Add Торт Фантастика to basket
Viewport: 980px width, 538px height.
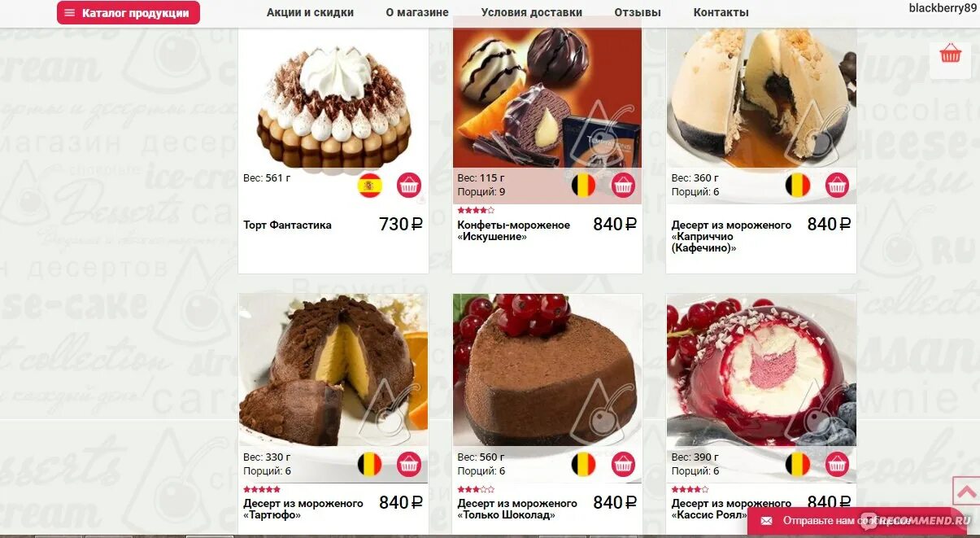click(409, 186)
